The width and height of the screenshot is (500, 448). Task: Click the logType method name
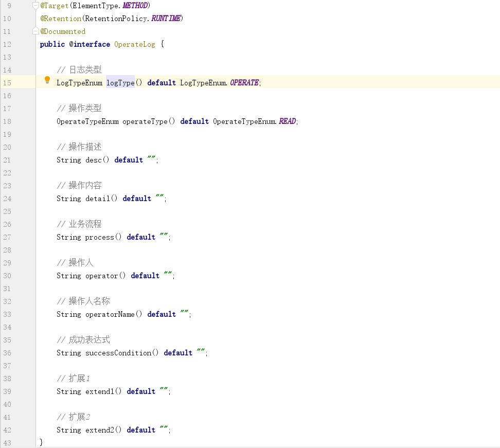pos(120,83)
